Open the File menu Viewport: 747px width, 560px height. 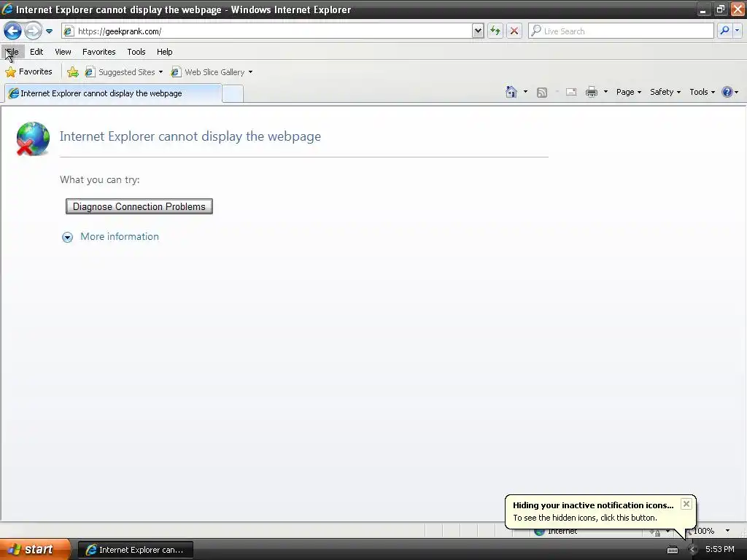coord(12,52)
